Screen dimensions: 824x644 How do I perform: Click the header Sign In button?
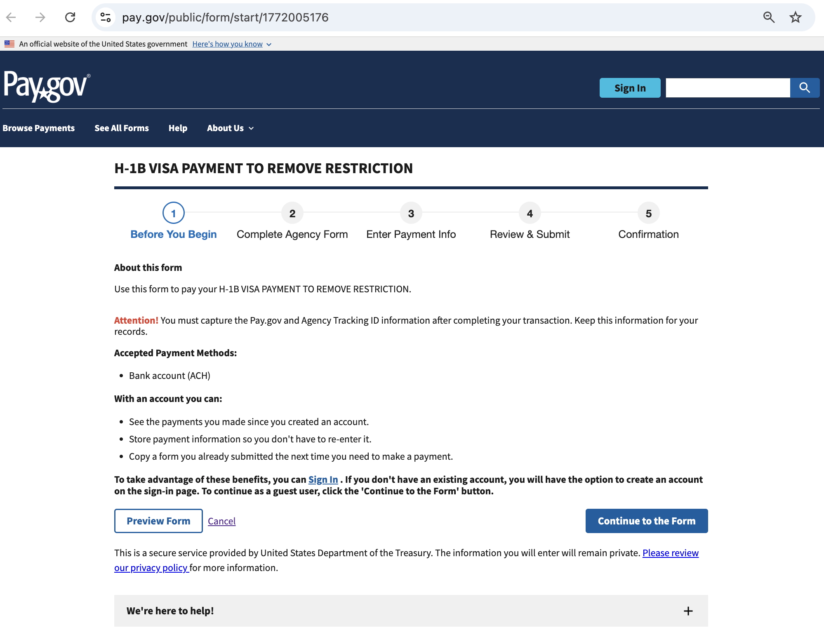(x=630, y=88)
